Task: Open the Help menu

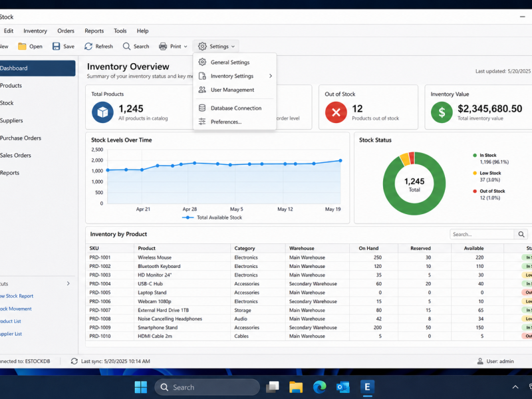Action: coord(142,31)
